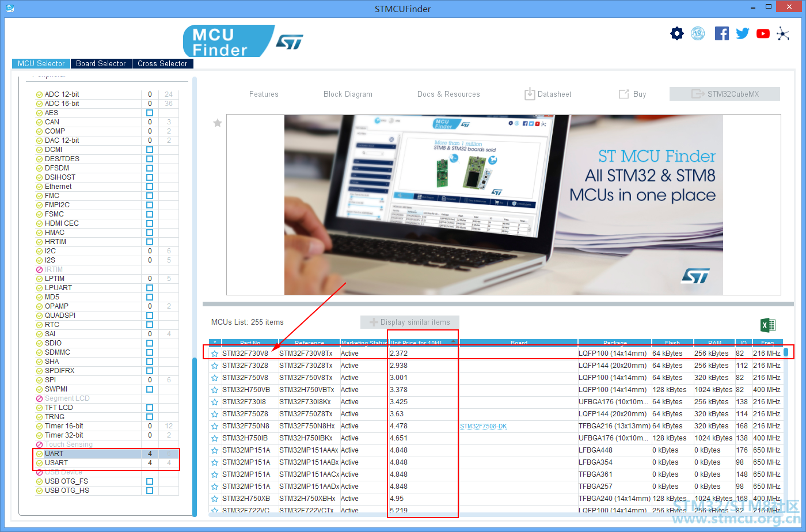This screenshot has height=532, width=806.
Task: Click the status icon beside SPI
Action: (x=40, y=380)
